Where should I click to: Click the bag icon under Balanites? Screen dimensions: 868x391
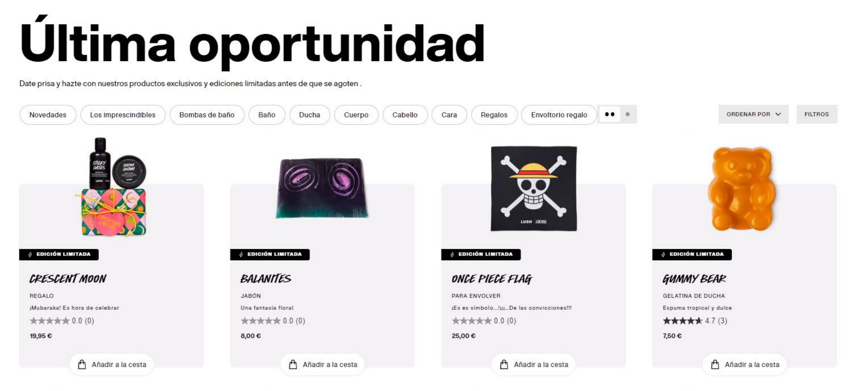293,364
